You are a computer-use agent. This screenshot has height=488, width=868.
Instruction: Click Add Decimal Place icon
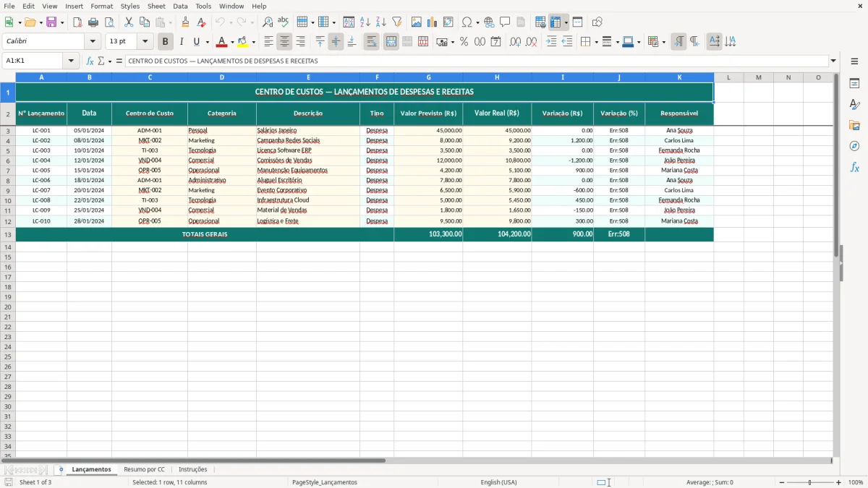[x=515, y=42]
